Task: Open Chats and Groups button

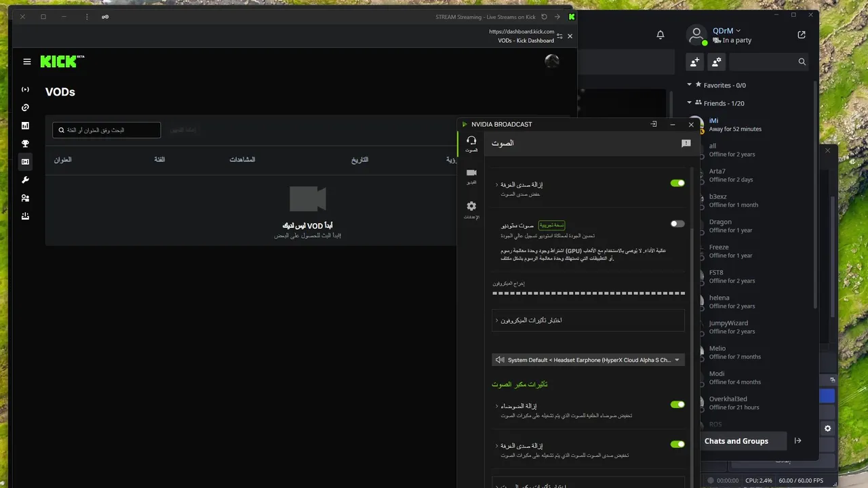Action: tap(736, 441)
